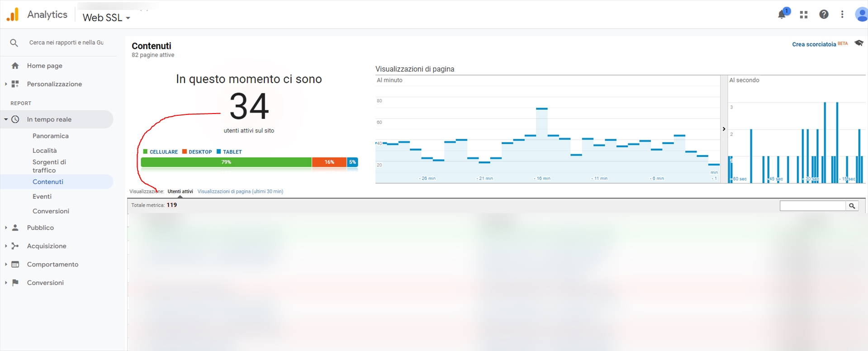Click the green Cellulare 79% bar
Screen dimensions: 868x351
226,162
